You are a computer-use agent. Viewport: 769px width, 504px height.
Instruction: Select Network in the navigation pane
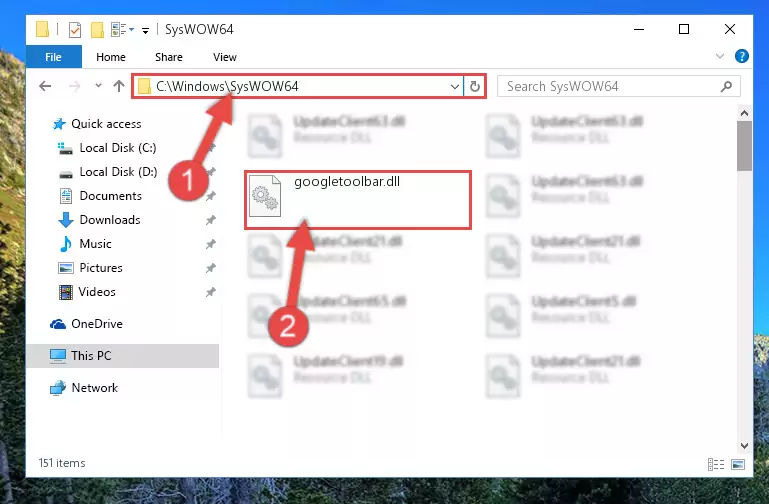click(95, 388)
